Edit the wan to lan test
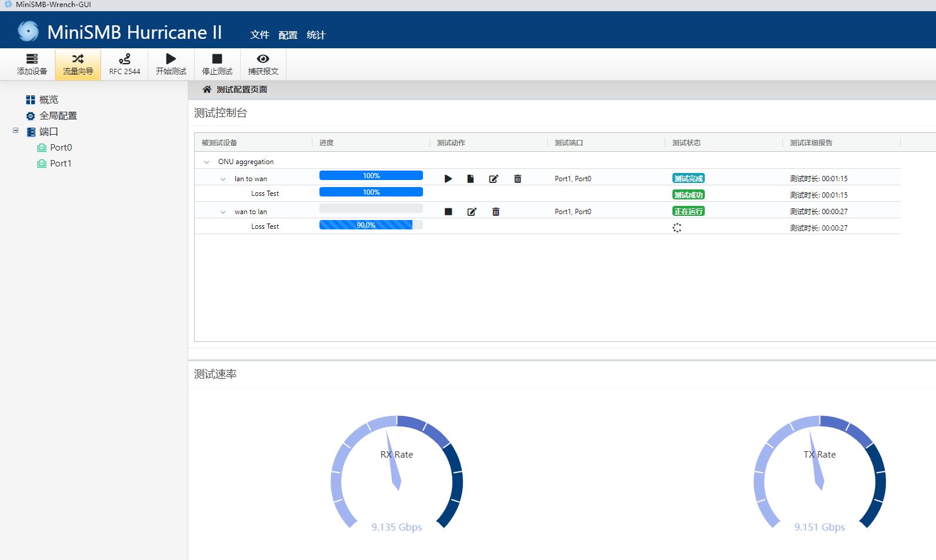The image size is (936, 560). tap(472, 212)
